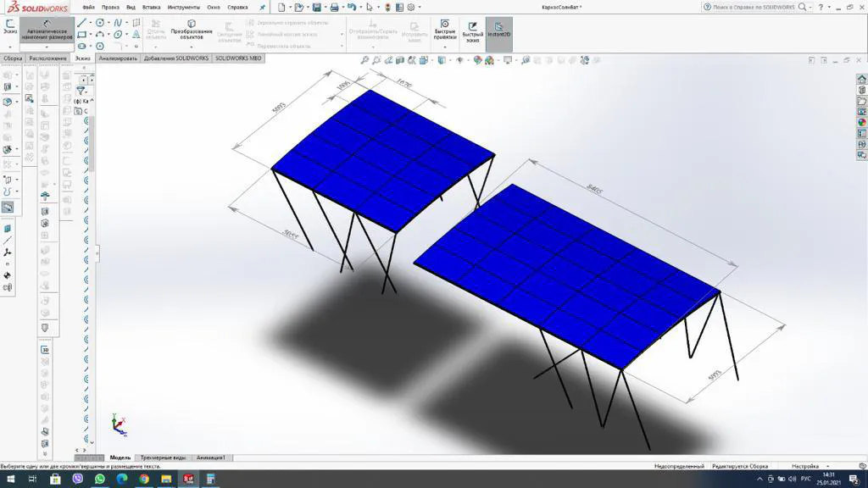Switch to the Анимация1 tab
The height and width of the screenshot is (488, 868).
[x=210, y=457]
